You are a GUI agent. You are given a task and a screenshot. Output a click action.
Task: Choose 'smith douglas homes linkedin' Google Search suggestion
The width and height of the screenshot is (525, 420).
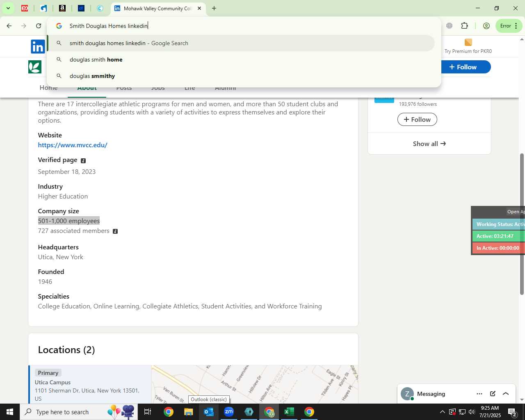[x=241, y=43]
